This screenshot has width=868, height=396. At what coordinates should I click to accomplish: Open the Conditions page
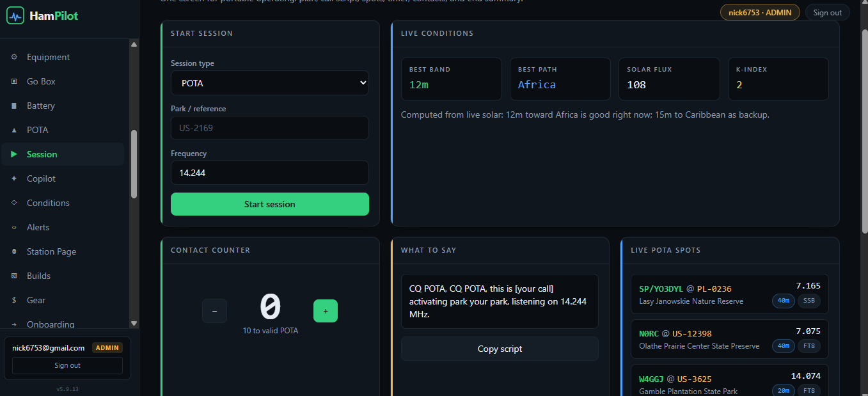pos(63,203)
